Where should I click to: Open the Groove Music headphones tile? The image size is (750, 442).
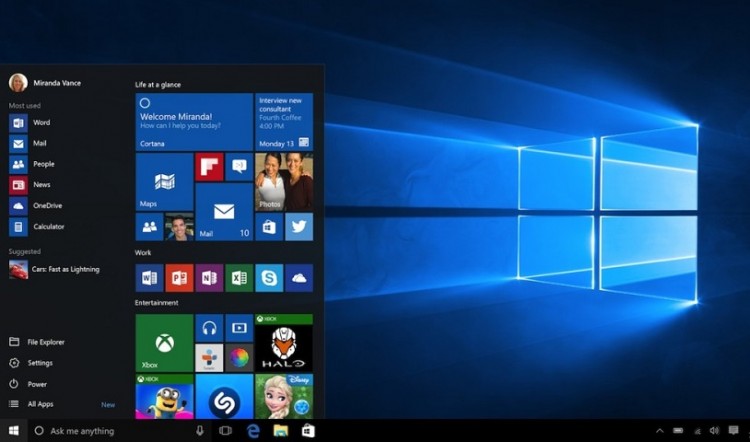[x=209, y=328]
